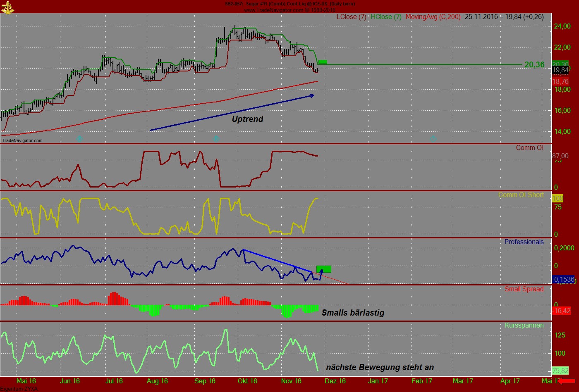Select the green box in the Professionals panel

[x=325, y=269]
